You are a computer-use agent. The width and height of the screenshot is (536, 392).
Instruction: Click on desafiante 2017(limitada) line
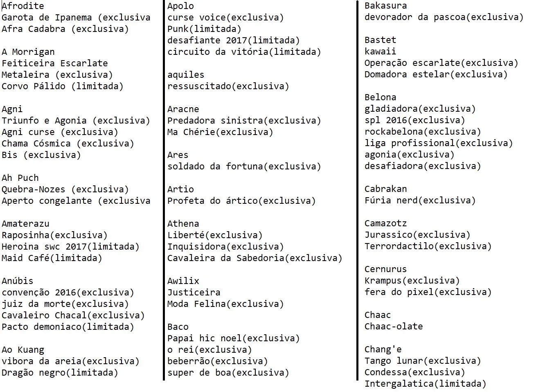[x=234, y=41]
